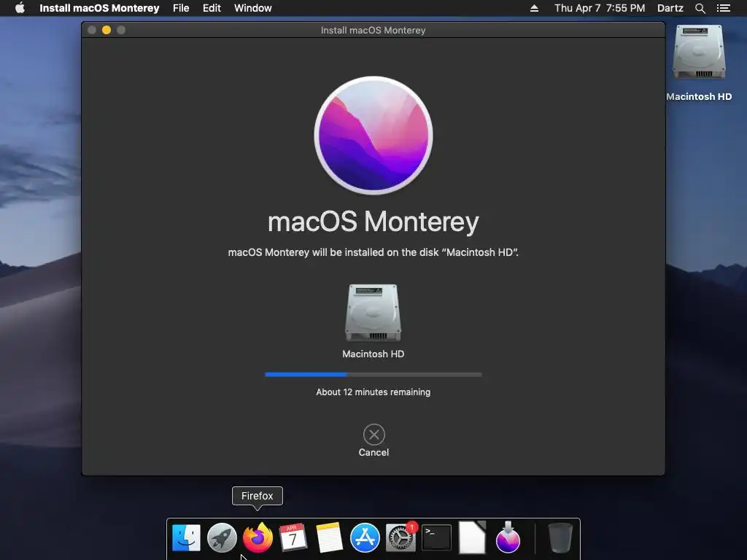The width and height of the screenshot is (747, 560).
Task: Click Install macOS Monterey icon in Dock
Action: pos(508,537)
